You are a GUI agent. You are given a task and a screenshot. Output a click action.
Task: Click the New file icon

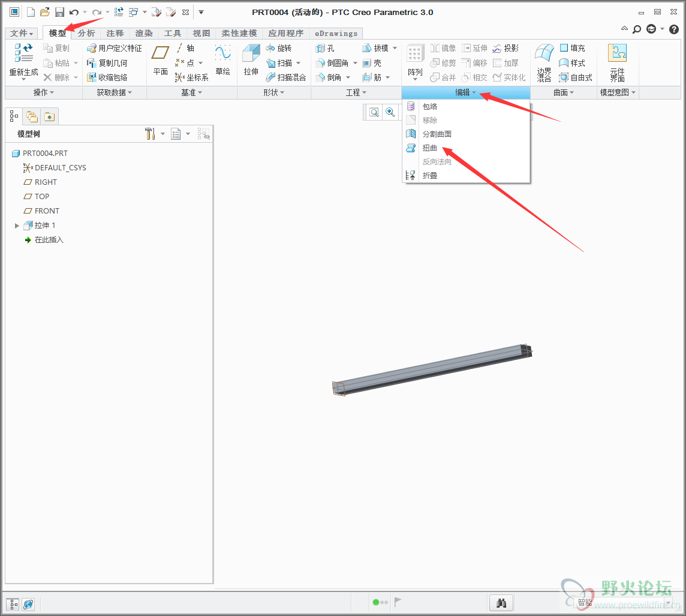(x=31, y=12)
